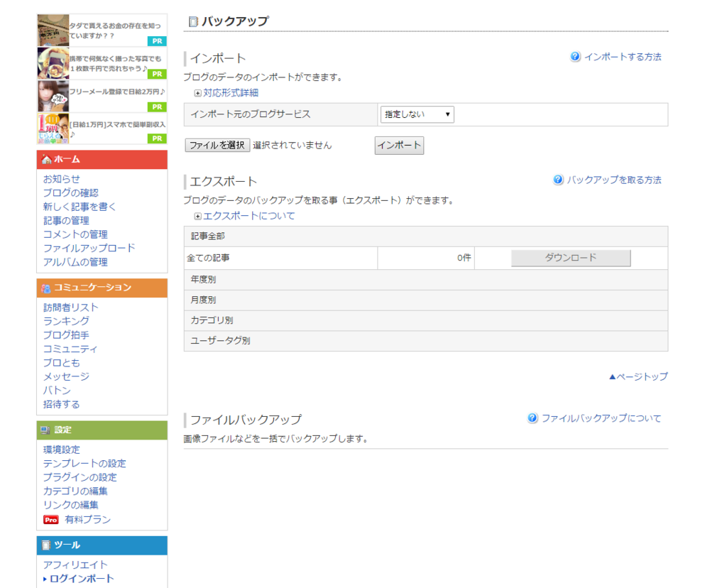The image size is (727, 588).
Task: Click the ファイルを選択 button
Action: [x=217, y=145]
